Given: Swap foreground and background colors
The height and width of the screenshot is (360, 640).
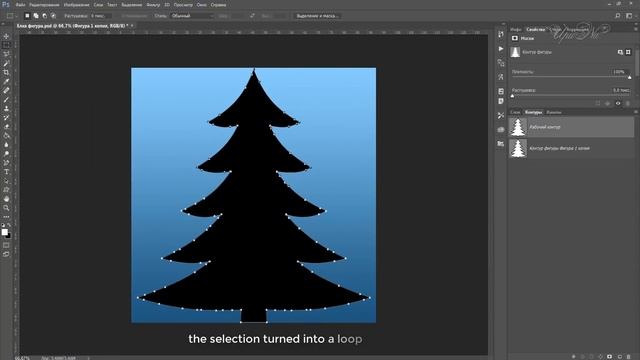Looking at the screenshot, I should [x=9, y=225].
